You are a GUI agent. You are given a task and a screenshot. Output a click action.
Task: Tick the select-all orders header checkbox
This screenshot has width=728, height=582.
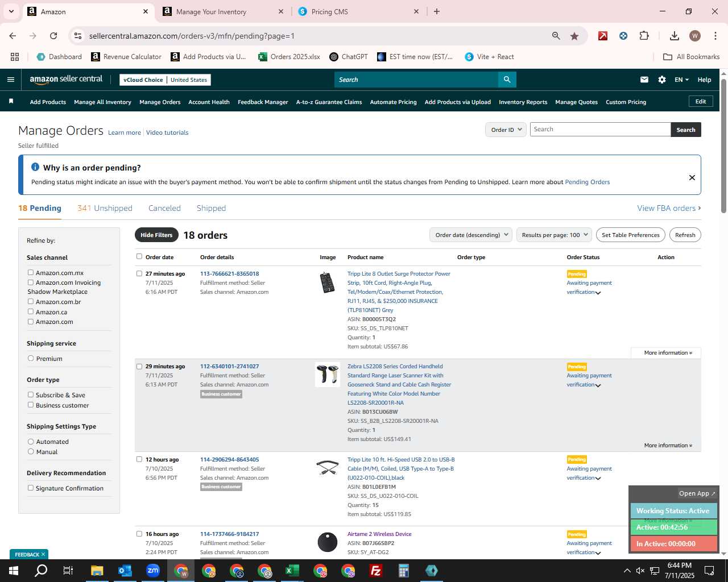(139, 256)
